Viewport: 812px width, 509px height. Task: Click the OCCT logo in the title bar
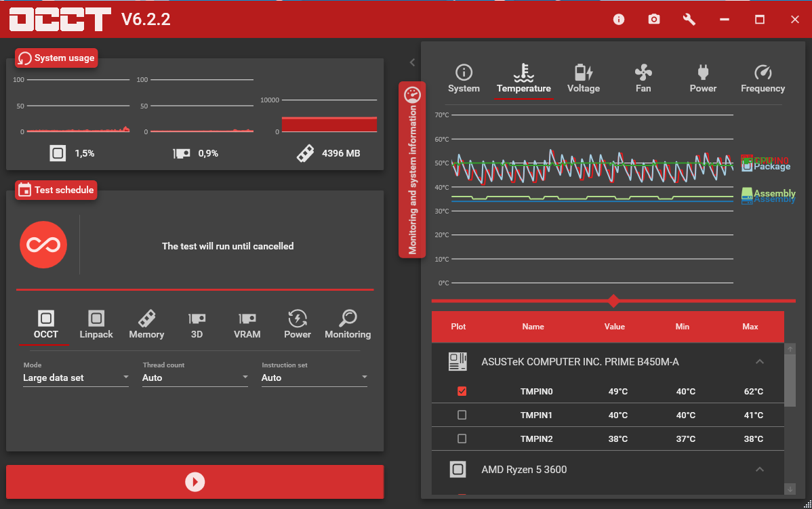60,19
